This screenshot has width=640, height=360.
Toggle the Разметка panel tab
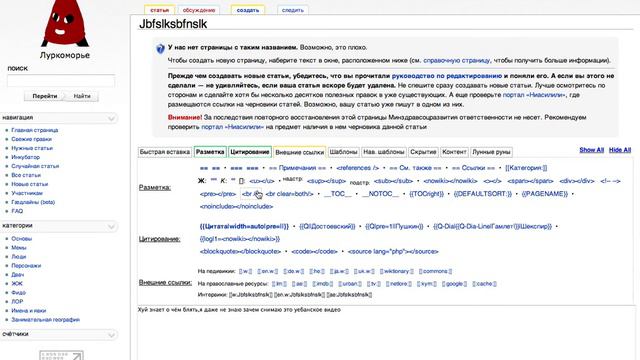point(210,152)
